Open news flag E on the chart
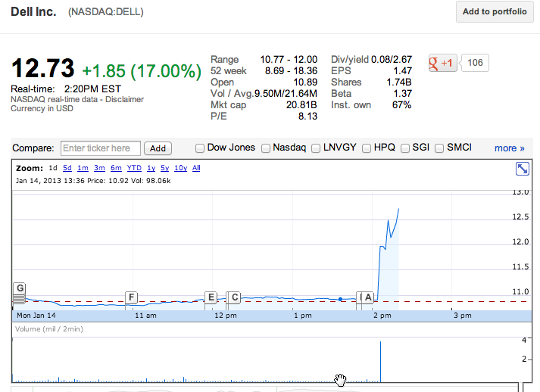The width and height of the screenshot is (540, 392). [x=211, y=297]
